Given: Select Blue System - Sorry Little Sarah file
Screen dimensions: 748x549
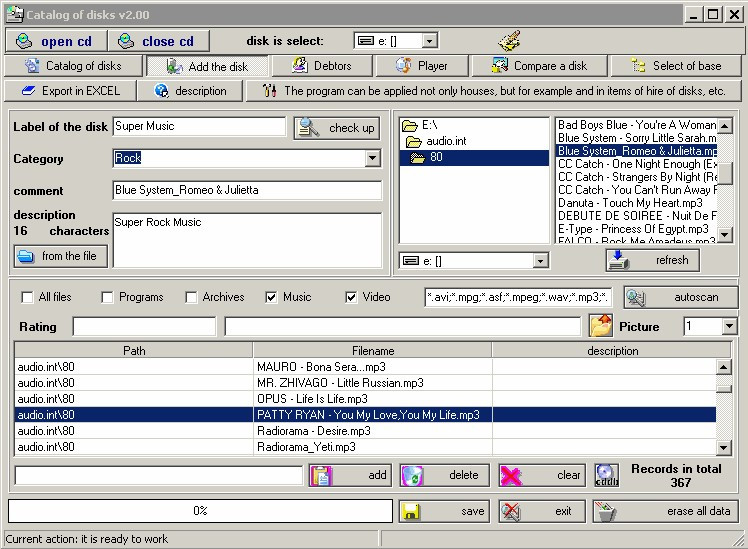Looking at the screenshot, I should coord(636,138).
